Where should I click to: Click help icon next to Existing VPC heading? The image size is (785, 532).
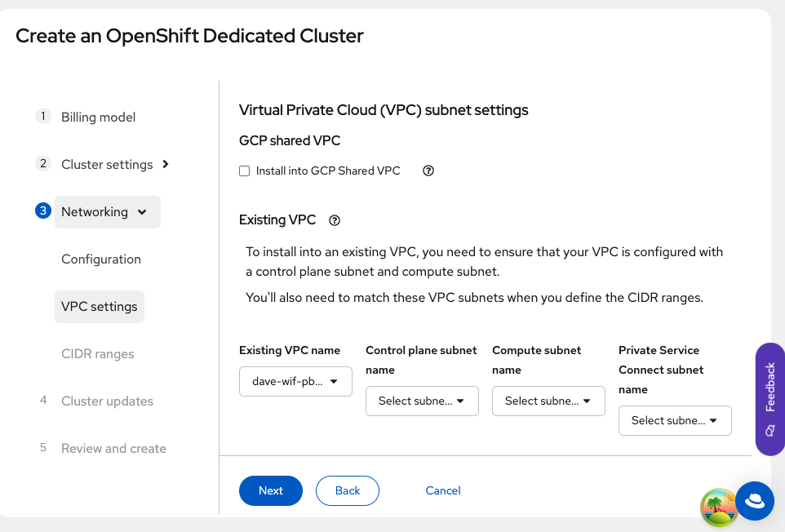tap(334, 220)
